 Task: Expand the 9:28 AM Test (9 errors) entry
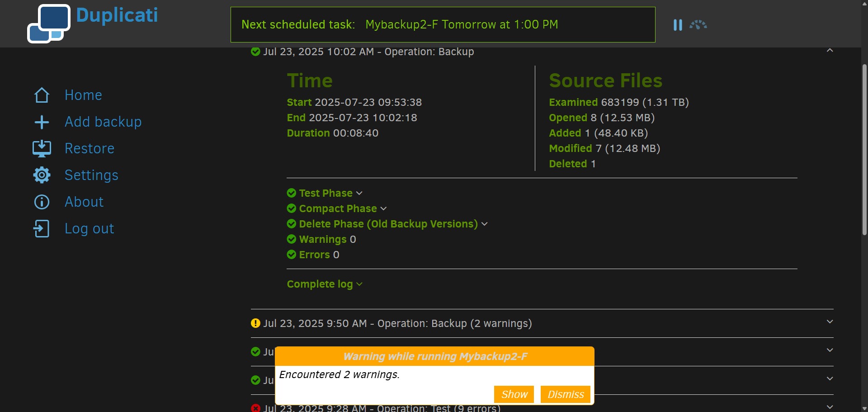point(830,407)
